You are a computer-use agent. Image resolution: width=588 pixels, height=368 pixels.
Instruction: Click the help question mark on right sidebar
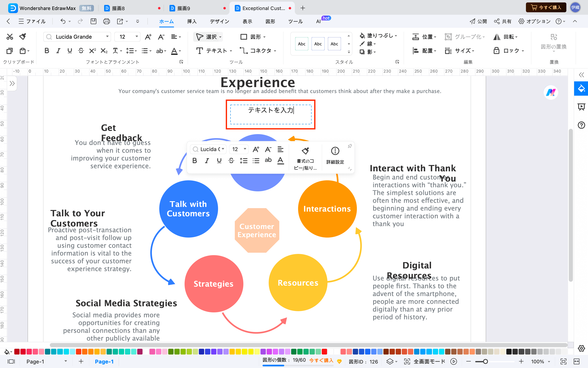(x=581, y=125)
